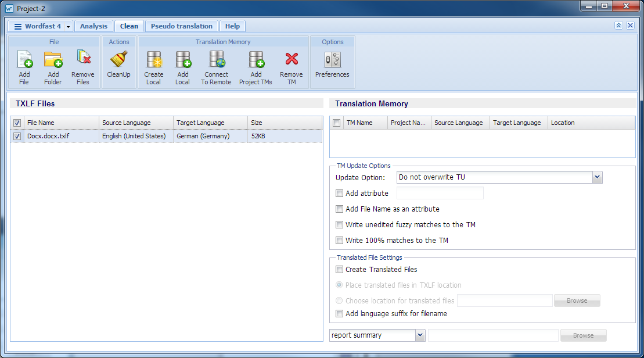
Task: Open the Pseudo translation tab
Action: coord(182,26)
